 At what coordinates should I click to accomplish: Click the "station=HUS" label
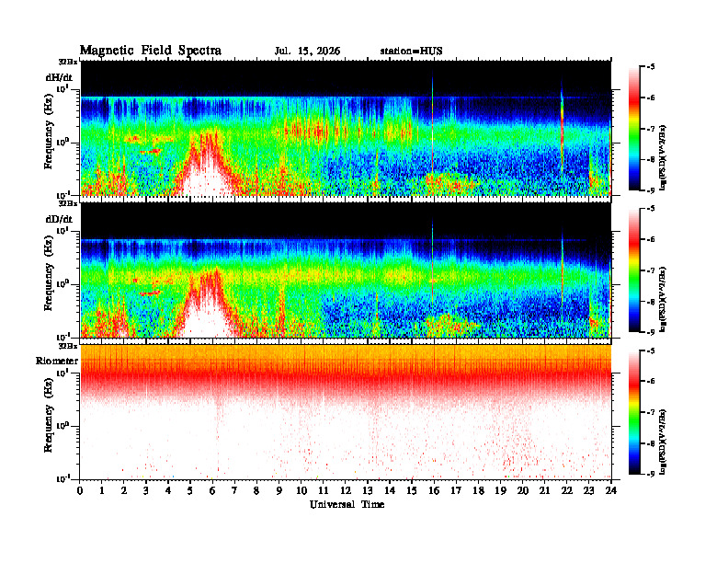click(x=411, y=52)
